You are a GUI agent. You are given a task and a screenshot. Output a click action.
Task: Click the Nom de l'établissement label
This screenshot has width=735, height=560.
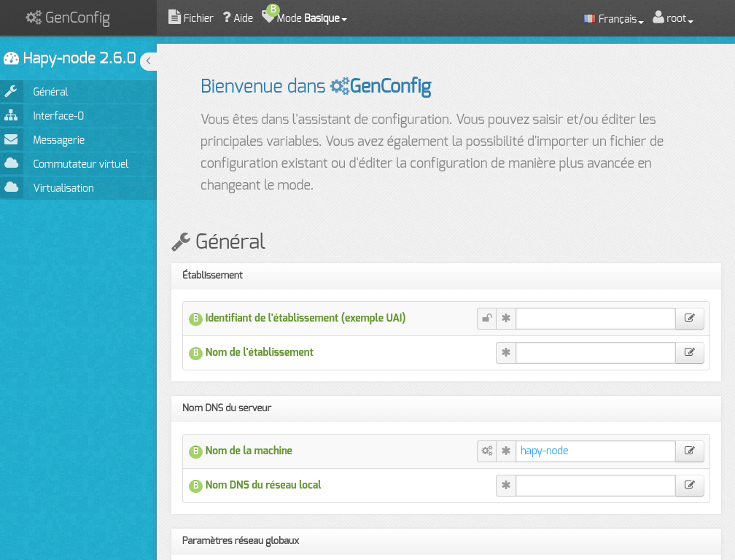(x=260, y=352)
